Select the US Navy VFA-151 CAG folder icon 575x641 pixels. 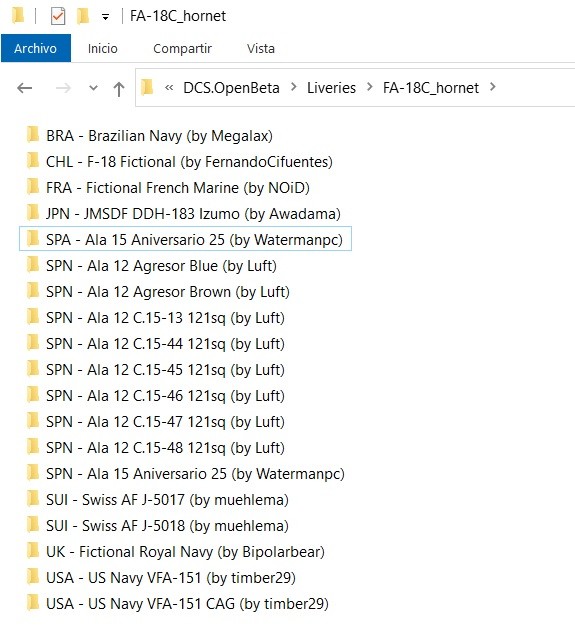[33, 602]
